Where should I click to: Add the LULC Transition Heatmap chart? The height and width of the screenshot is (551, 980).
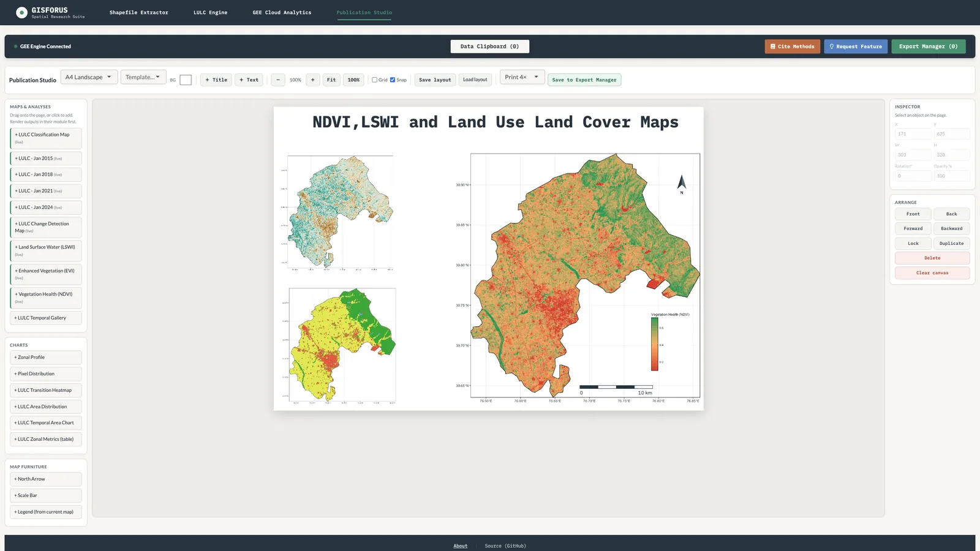tap(46, 390)
